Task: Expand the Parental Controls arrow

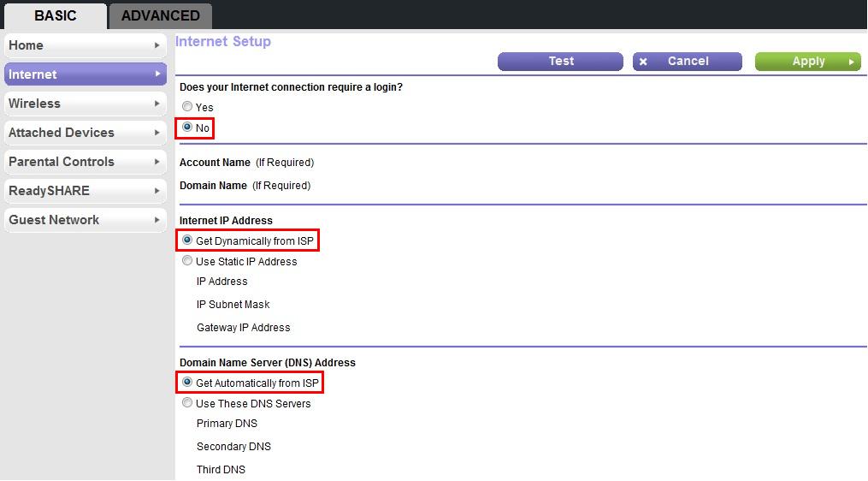Action: tap(157, 162)
